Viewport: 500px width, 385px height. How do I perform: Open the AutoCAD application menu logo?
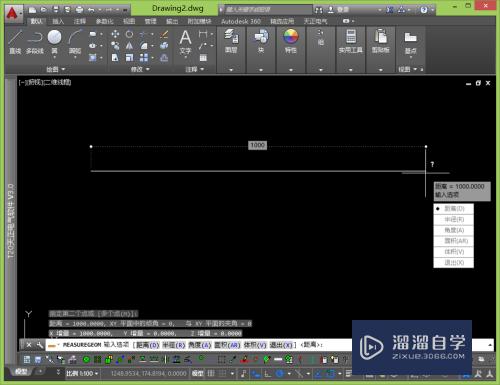click(12, 13)
